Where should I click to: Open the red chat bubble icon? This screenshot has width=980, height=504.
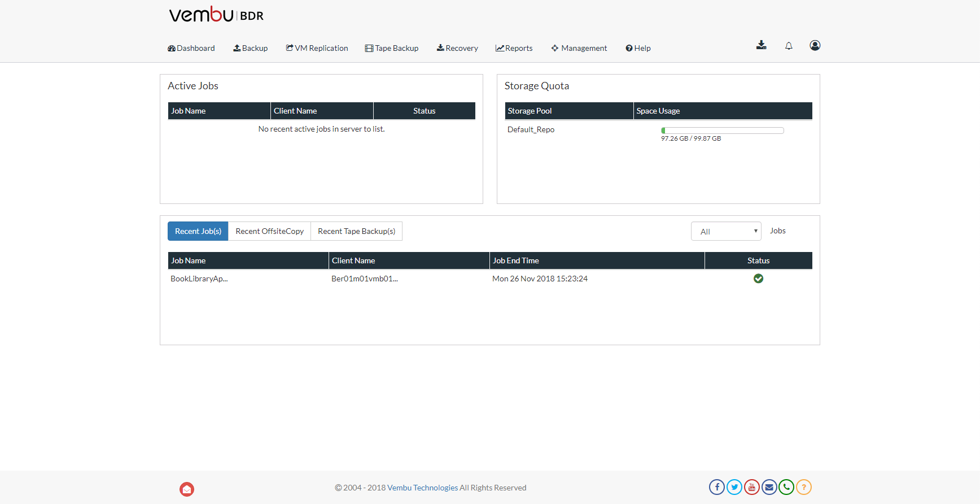pyautogui.click(x=187, y=489)
